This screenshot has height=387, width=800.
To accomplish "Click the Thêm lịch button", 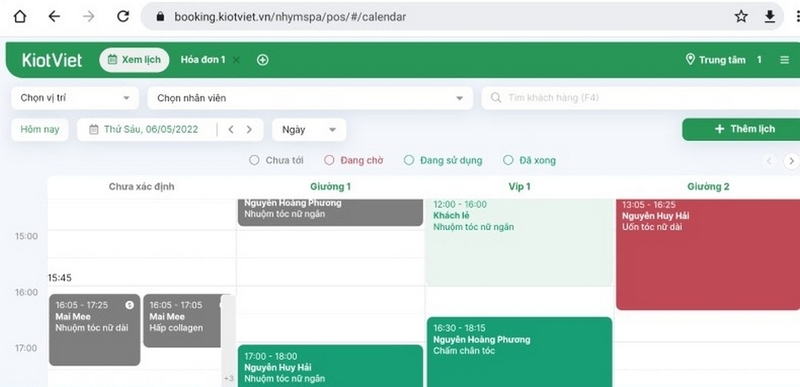I will tap(741, 129).
